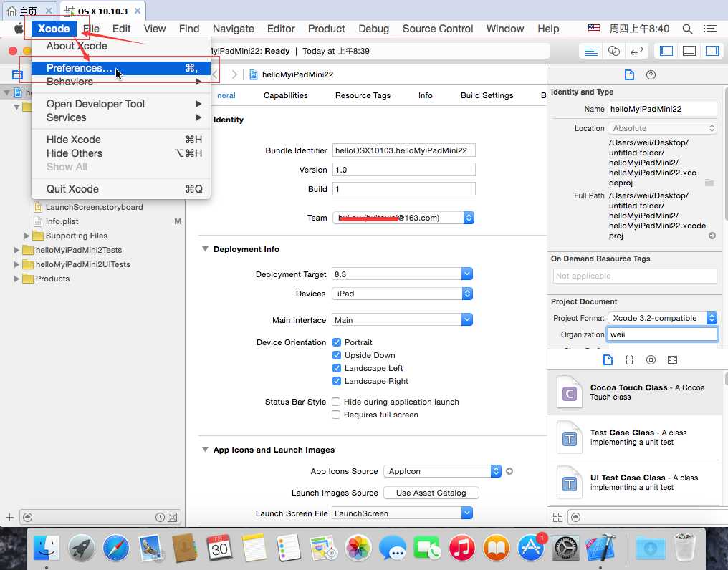Click the Use Asset Catalog button

click(x=431, y=493)
